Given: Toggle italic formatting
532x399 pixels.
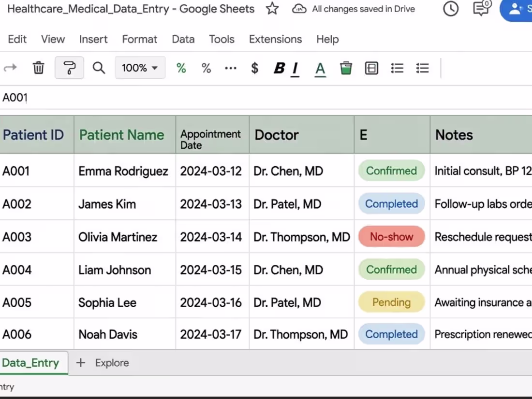Looking at the screenshot, I should 295,69.
